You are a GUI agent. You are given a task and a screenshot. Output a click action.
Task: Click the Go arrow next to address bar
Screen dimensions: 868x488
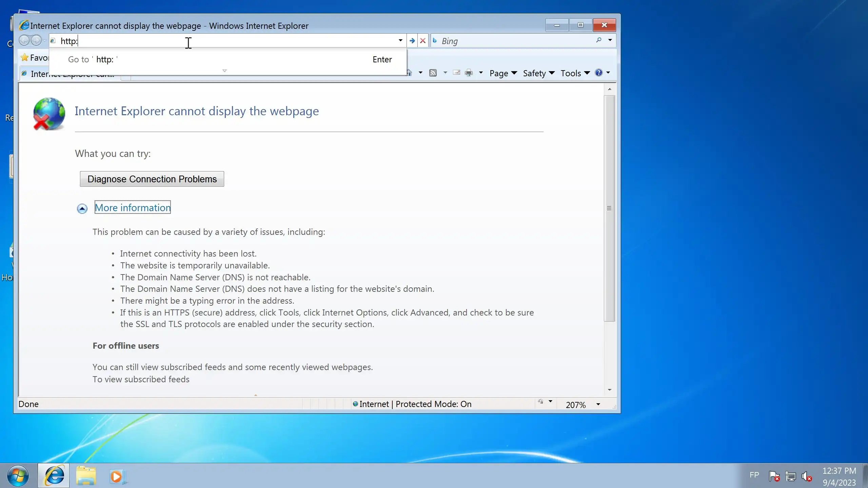click(412, 41)
